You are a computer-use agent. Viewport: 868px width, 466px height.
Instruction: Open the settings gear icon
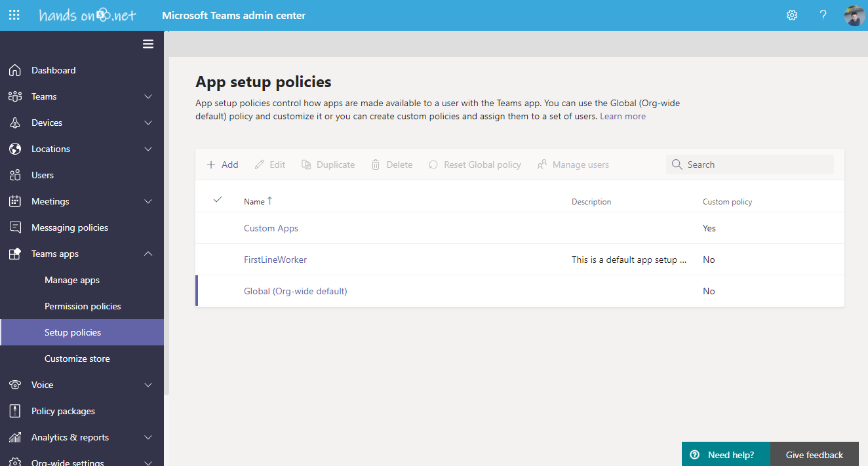[791, 15]
